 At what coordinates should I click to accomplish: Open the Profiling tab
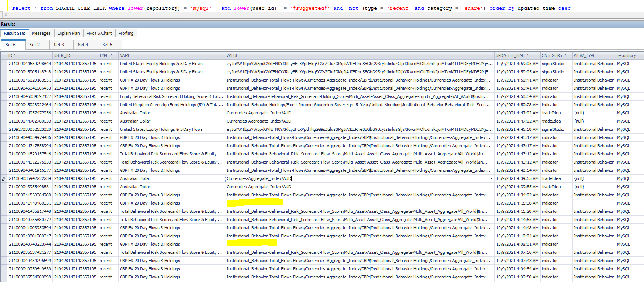coord(126,33)
